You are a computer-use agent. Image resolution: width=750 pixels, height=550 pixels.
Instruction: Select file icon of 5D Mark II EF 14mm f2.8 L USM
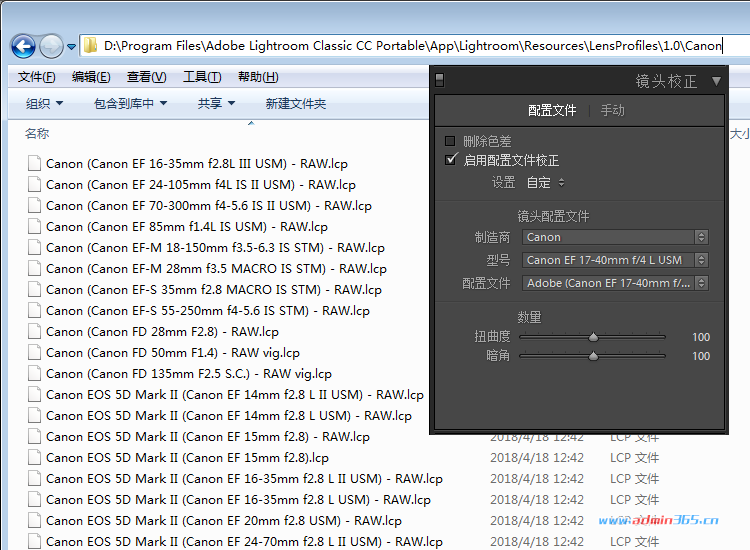pos(34,416)
